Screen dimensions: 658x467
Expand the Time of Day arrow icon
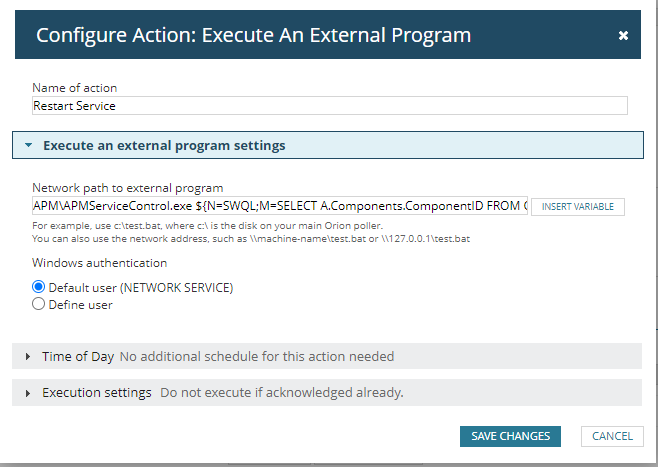[27, 357]
